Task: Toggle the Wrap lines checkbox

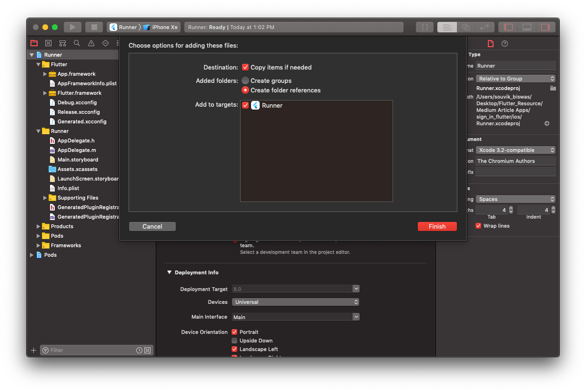Action: [x=478, y=226]
